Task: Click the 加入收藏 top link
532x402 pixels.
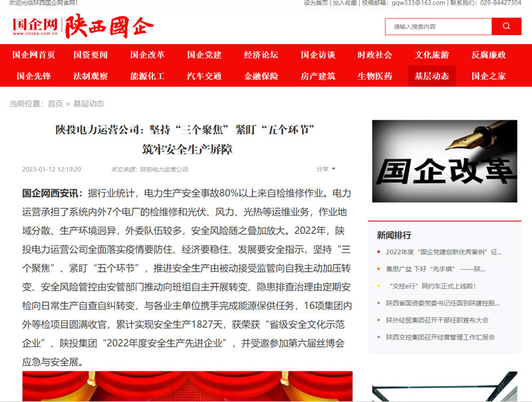Action: click(345, 3)
